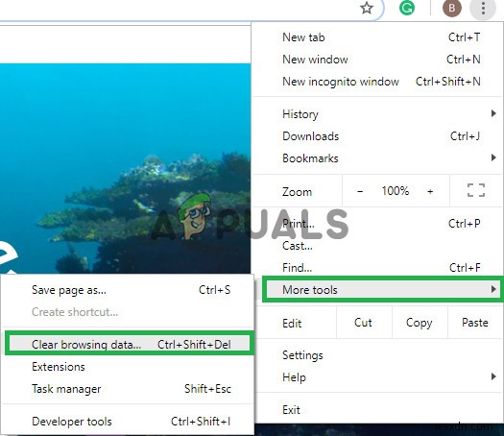Viewport: 504px width, 436px height.
Task: Click the Copy button in Edit row
Action: [x=420, y=323]
